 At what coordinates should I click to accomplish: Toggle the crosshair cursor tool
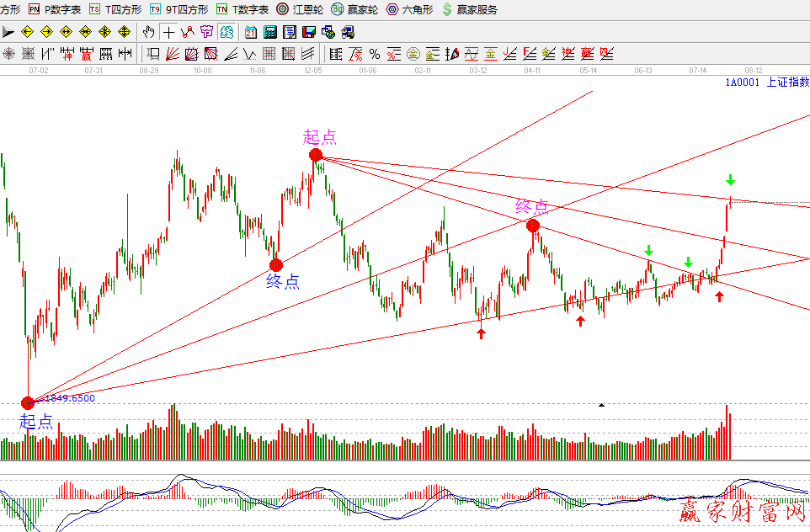(x=168, y=32)
